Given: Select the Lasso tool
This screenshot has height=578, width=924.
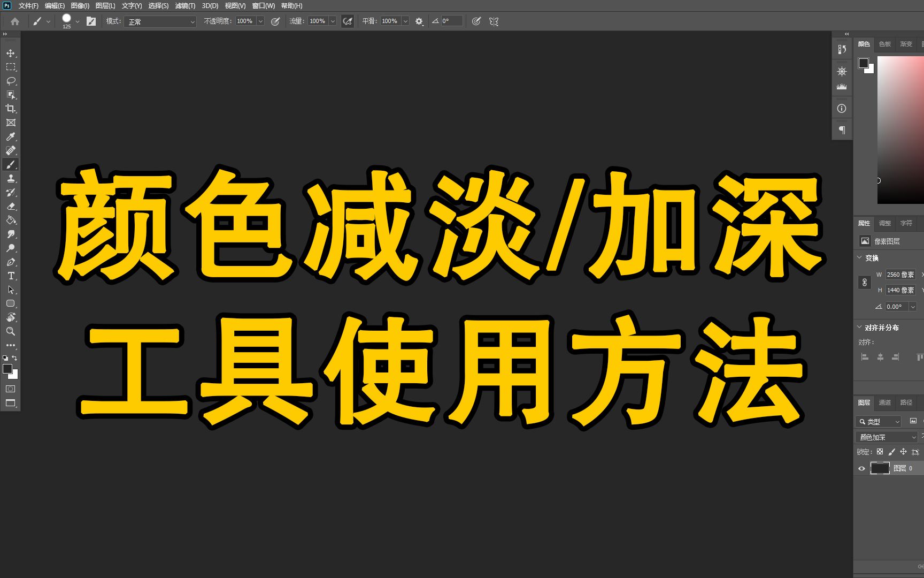Looking at the screenshot, I should click(x=11, y=81).
